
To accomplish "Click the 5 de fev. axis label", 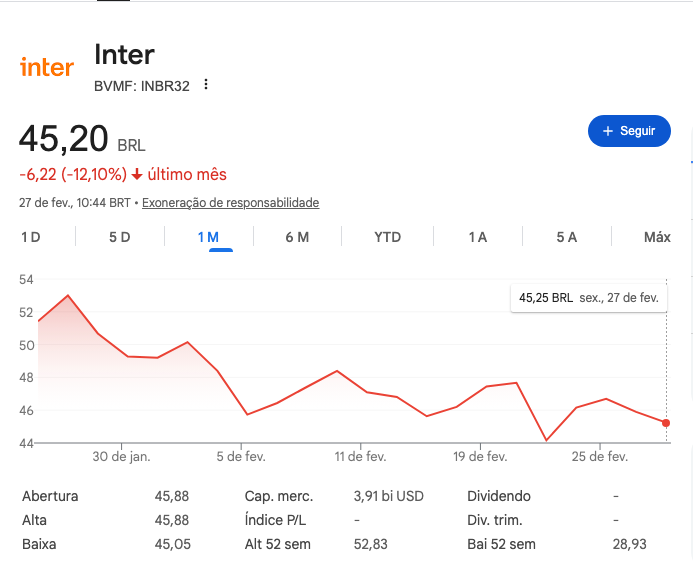I will (241, 456).
